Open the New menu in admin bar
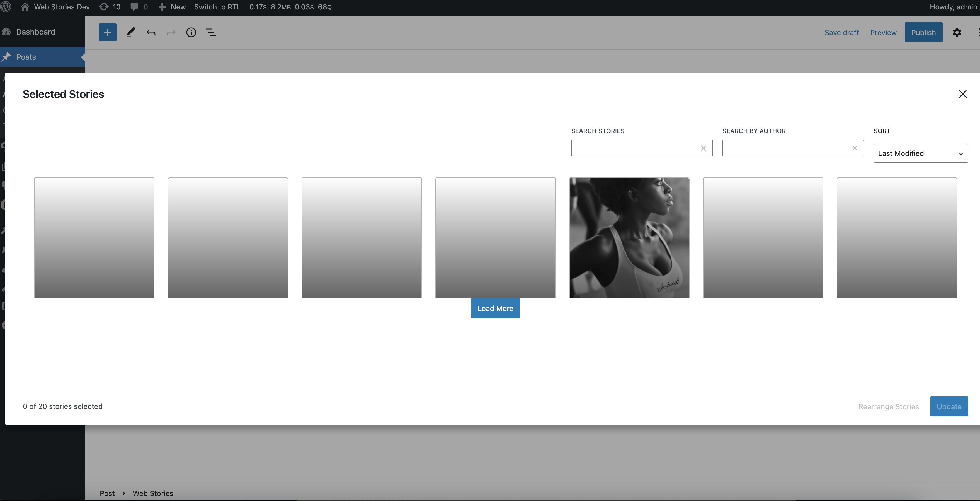The width and height of the screenshot is (980, 501). [x=172, y=7]
